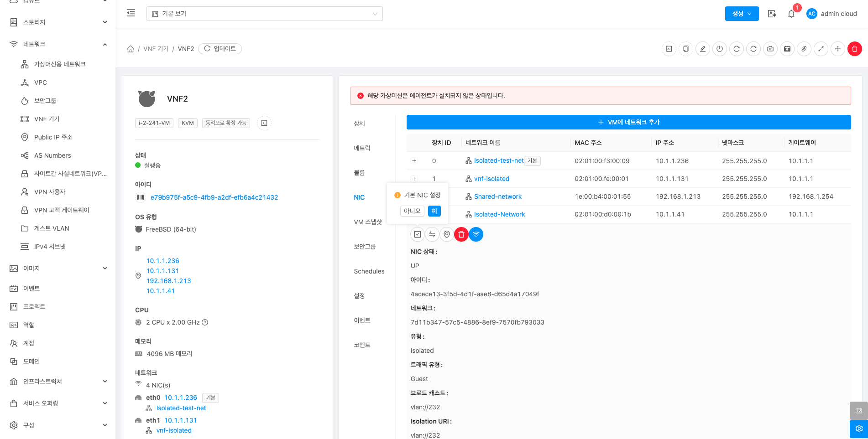This screenshot has height=439, width=868.
Task: Click the red delete NIC icon
Action: (x=461, y=234)
